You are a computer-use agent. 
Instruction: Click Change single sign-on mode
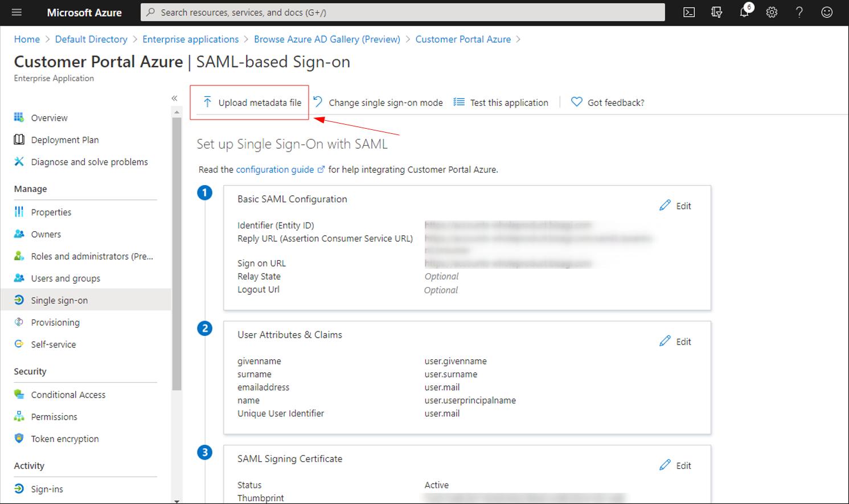pos(378,103)
